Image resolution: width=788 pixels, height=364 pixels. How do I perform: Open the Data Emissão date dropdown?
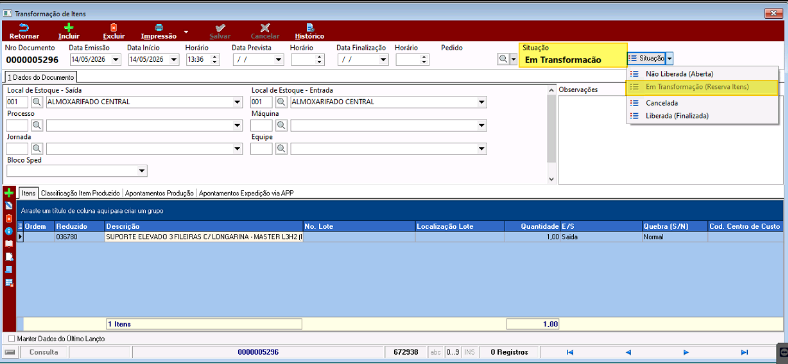(x=116, y=60)
